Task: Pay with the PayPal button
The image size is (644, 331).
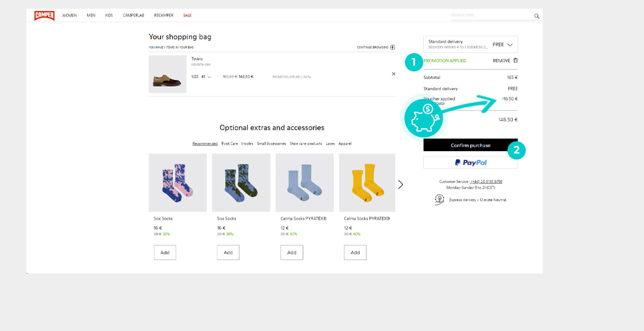Action: (471, 162)
